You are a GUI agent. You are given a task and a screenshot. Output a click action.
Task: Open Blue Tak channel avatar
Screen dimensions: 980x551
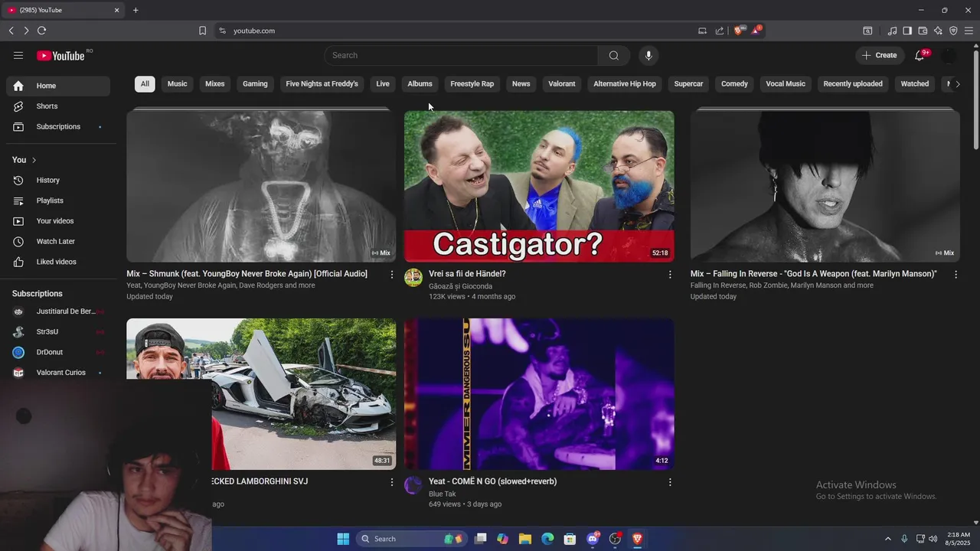413,485
